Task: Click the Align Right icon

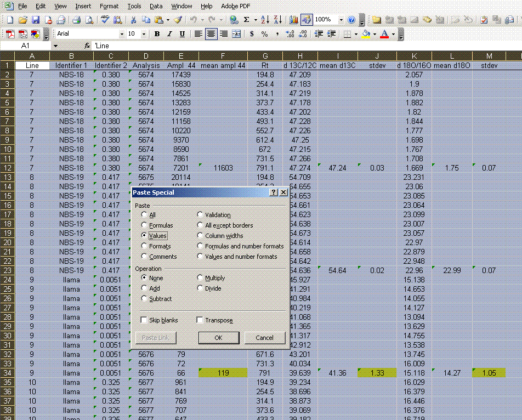Action: [x=224, y=34]
